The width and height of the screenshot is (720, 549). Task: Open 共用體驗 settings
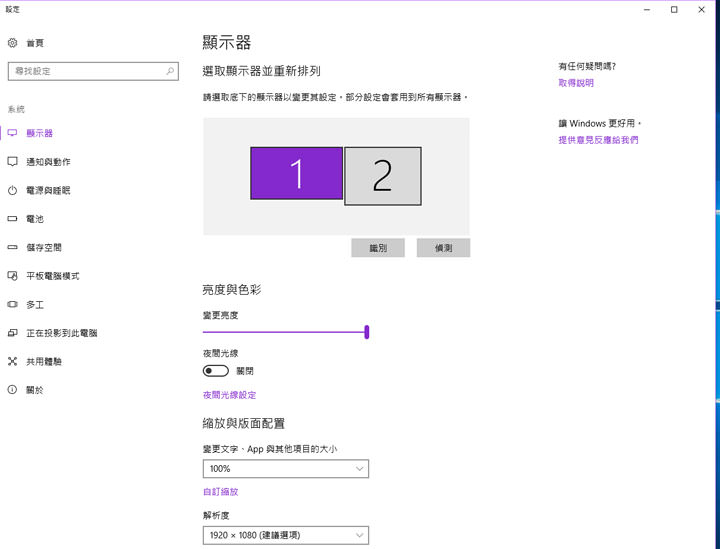[x=44, y=362]
